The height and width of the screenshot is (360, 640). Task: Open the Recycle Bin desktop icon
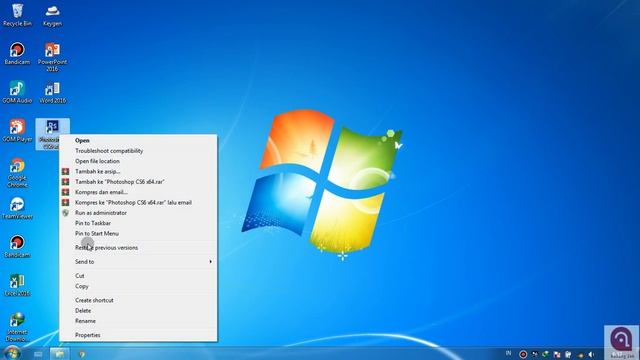coord(17,15)
